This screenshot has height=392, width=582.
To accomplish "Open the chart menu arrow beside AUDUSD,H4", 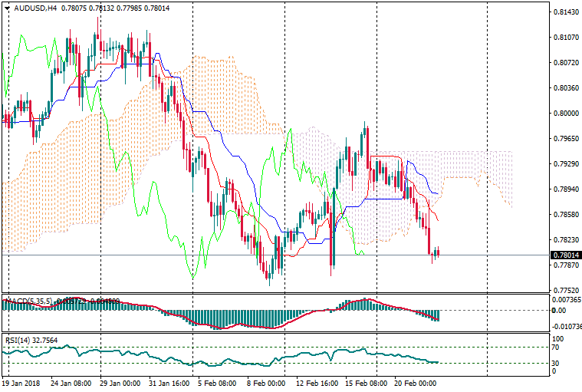I will click(x=7, y=8).
